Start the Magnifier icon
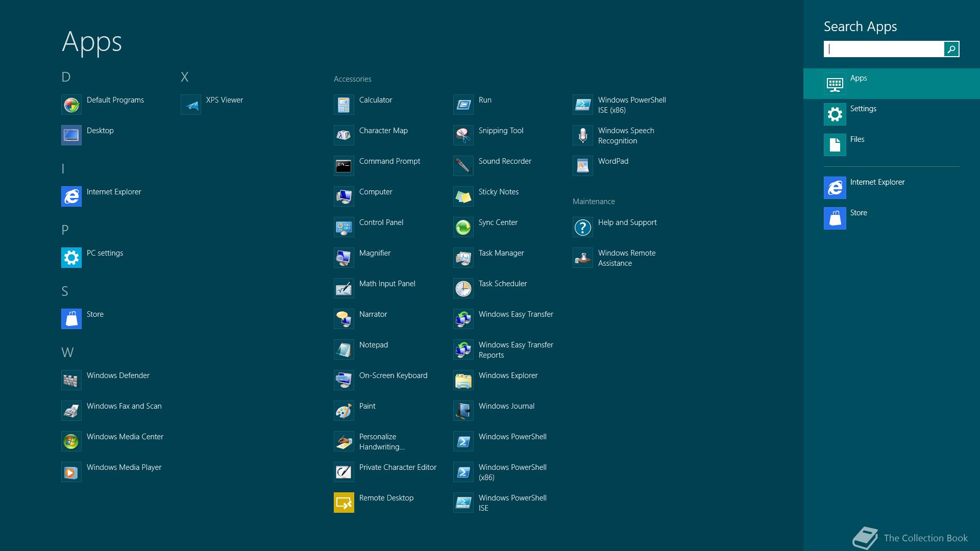This screenshot has height=551, width=980. point(344,258)
